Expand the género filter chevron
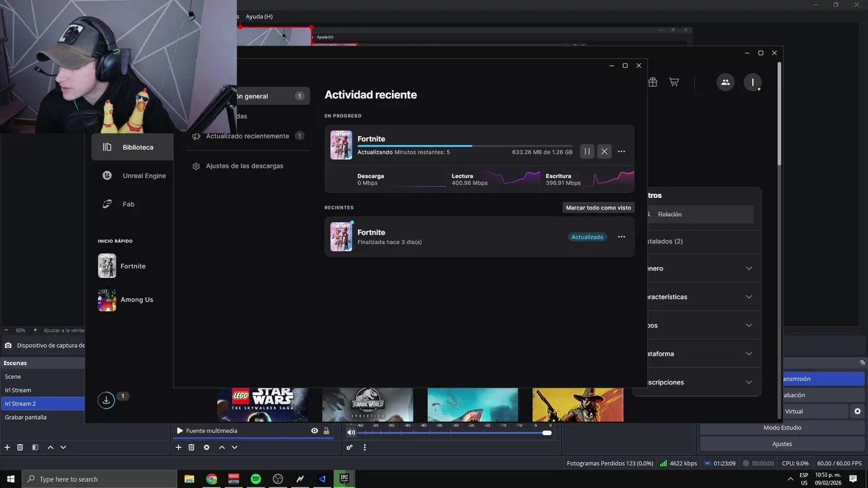Screen dimensions: 868x488 coord(749,268)
